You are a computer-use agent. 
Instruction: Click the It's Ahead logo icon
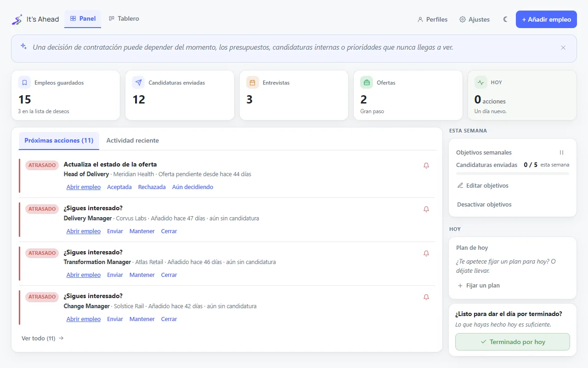pos(17,19)
